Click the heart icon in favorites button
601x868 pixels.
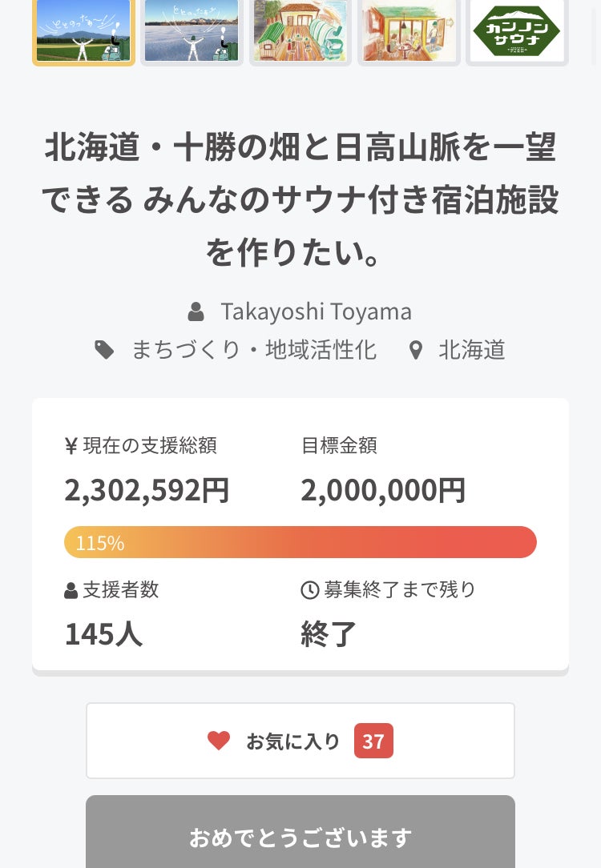(219, 741)
